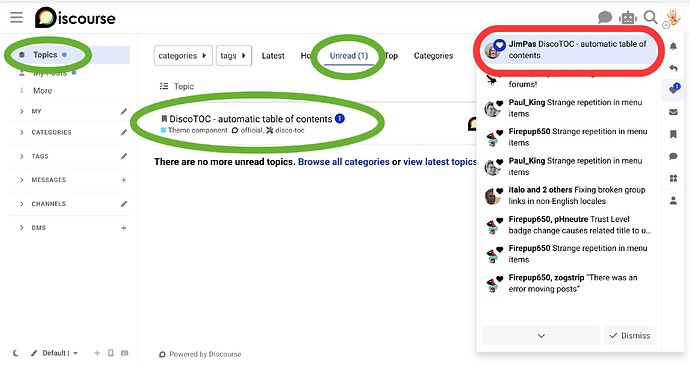Open Firepup650, zogstrip error moving posts notification

pos(569,283)
